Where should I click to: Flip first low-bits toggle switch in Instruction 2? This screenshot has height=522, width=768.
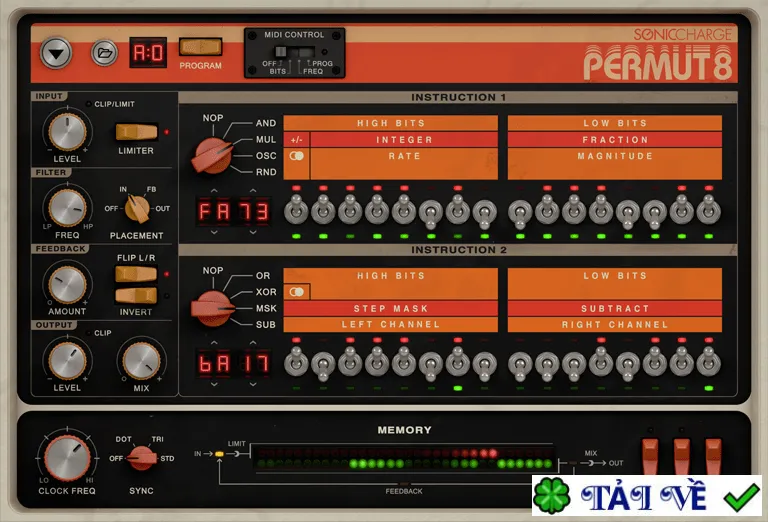520,366
